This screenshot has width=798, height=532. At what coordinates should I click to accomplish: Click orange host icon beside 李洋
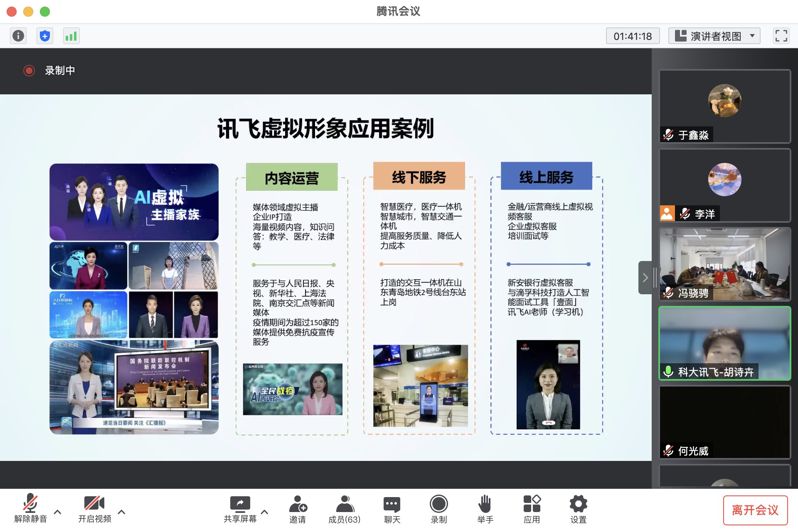tap(667, 214)
